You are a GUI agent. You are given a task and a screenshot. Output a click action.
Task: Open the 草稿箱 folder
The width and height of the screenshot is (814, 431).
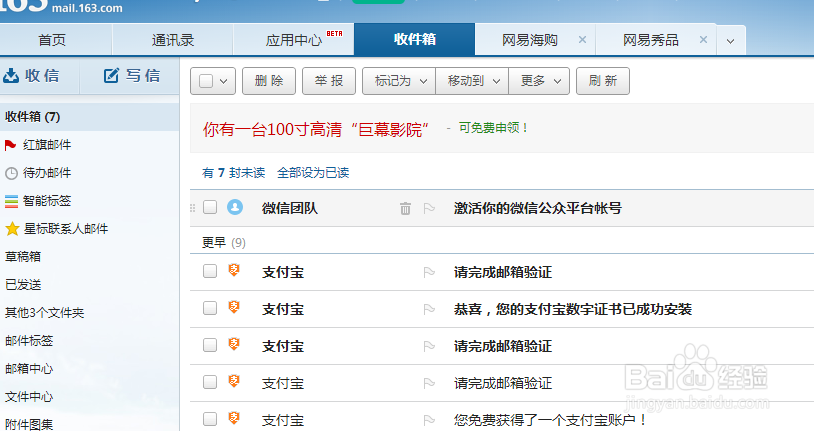coord(23,257)
